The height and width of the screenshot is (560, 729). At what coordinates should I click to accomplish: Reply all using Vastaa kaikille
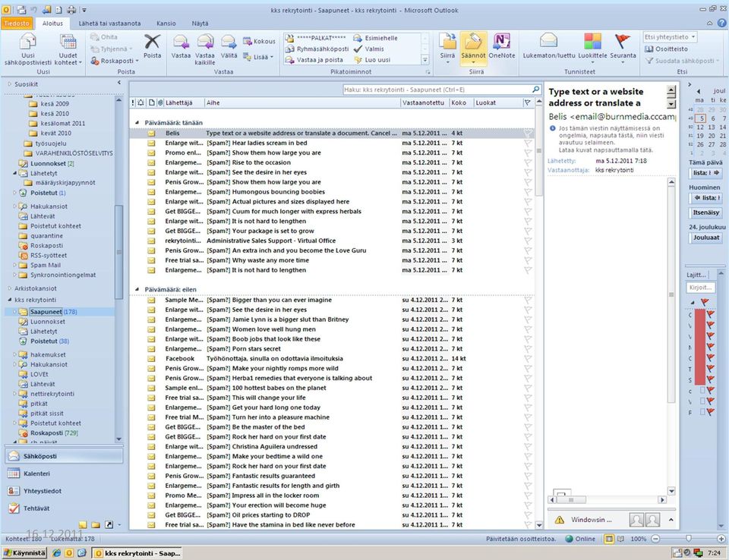(x=204, y=49)
